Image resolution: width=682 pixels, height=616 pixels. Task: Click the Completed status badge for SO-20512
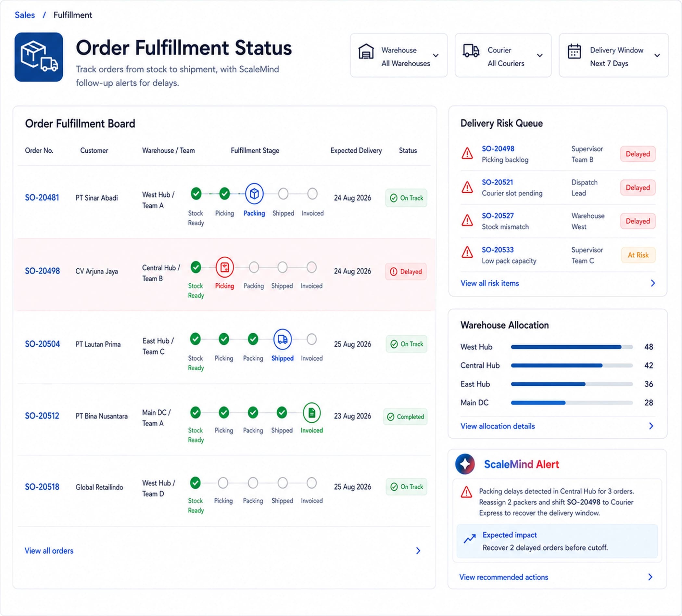(405, 417)
